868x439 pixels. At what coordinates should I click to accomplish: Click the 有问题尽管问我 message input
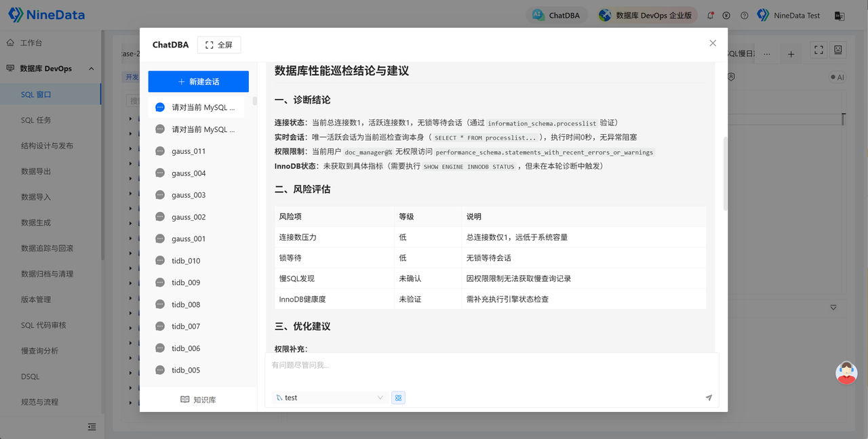(x=492, y=370)
